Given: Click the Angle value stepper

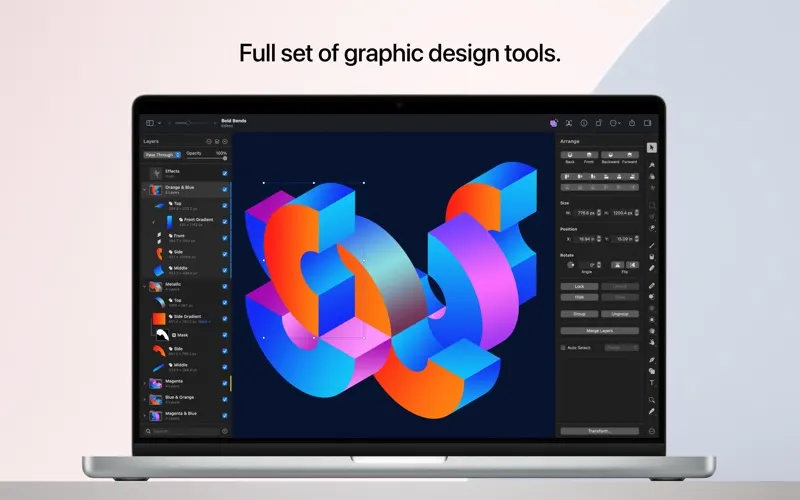Looking at the screenshot, I should (x=599, y=265).
